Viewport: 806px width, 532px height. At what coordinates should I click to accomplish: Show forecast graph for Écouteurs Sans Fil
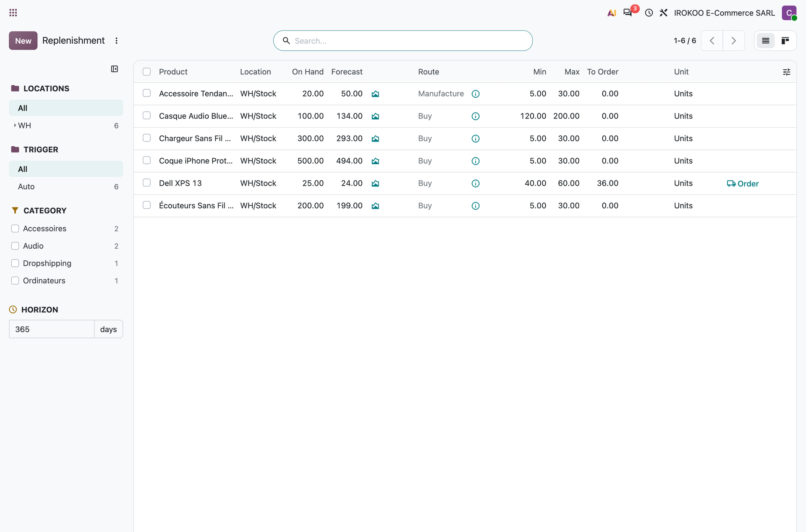coord(375,206)
